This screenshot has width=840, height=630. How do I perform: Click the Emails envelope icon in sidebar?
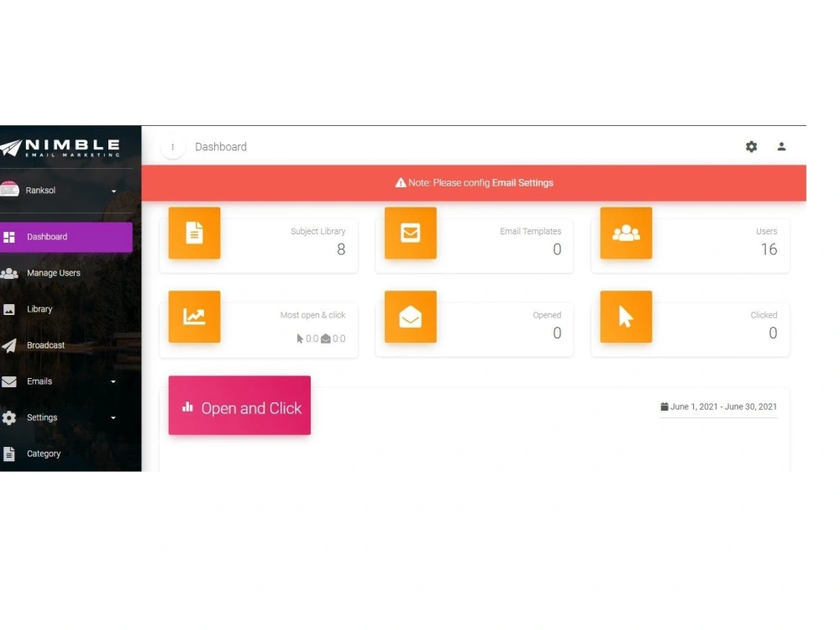(9, 381)
